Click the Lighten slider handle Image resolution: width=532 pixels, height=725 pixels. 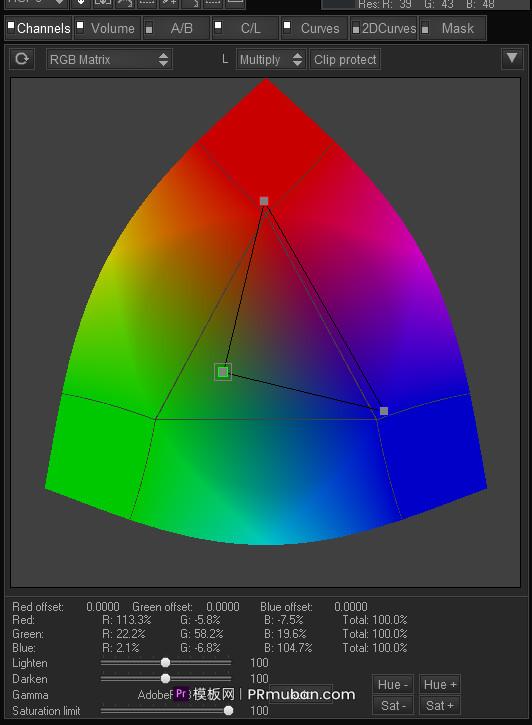click(165, 663)
